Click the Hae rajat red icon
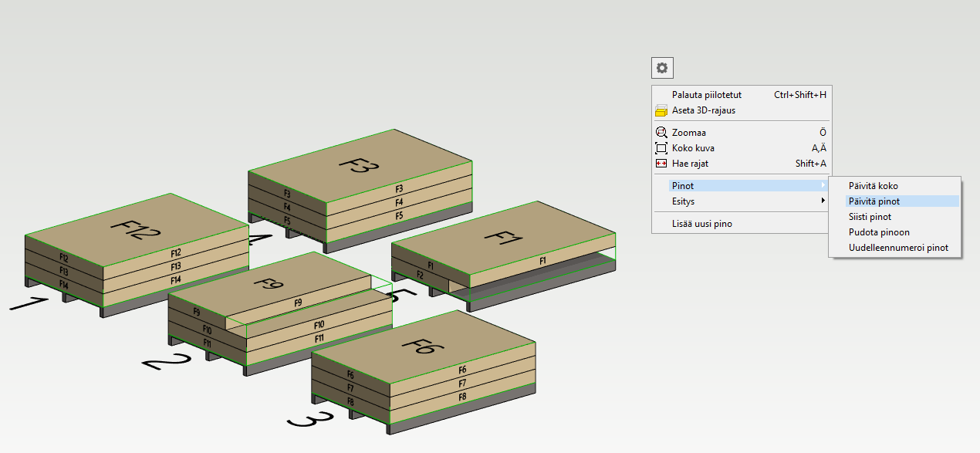Image resolution: width=980 pixels, height=453 pixels. tap(661, 164)
